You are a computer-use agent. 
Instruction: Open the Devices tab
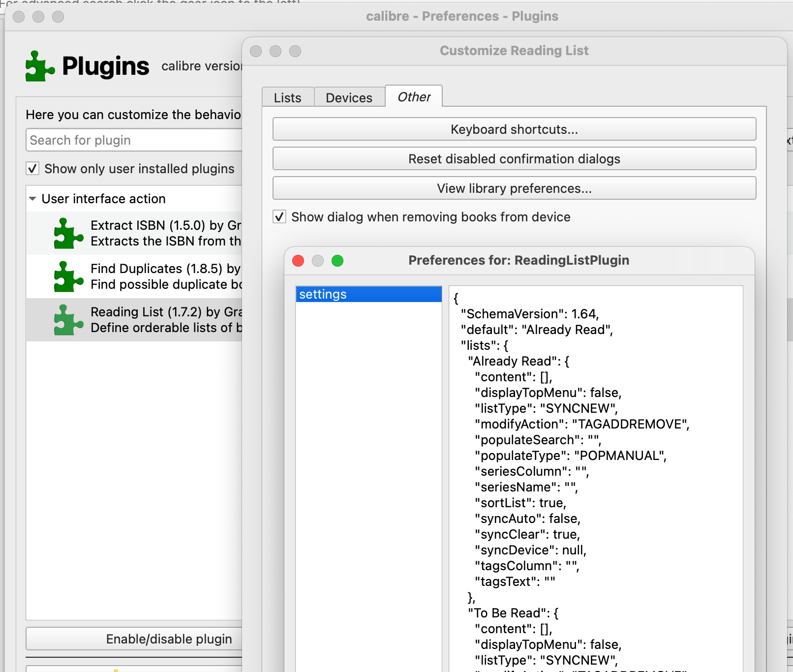[349, 98]
